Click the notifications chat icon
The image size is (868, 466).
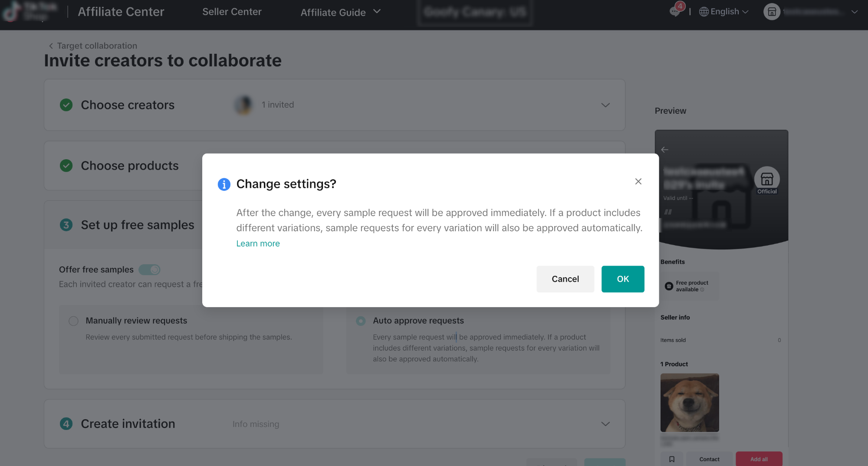click(x=675, y=11)
